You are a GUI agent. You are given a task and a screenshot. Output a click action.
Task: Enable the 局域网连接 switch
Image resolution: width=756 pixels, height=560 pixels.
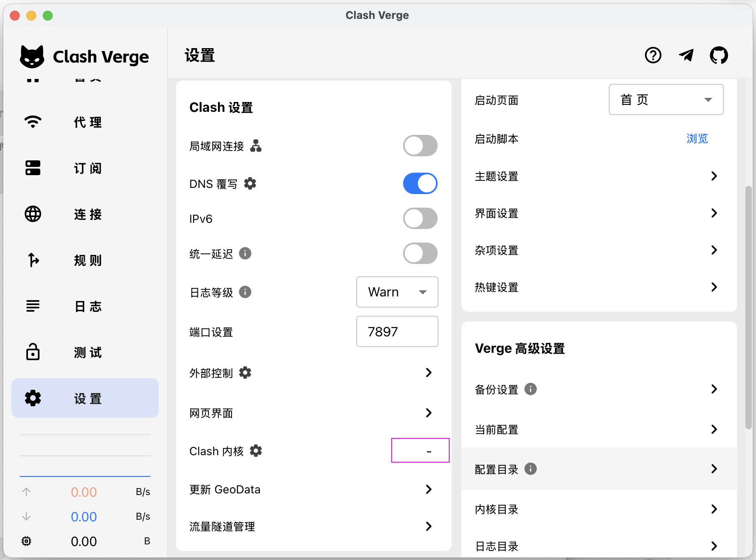coord(420,146)
